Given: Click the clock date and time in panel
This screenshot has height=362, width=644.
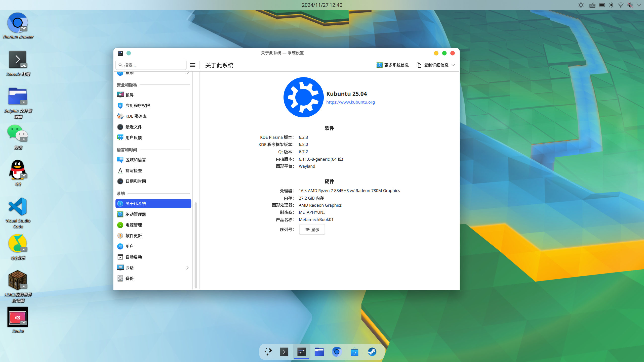Looking at the screenshot, I should tap(322, 5).
